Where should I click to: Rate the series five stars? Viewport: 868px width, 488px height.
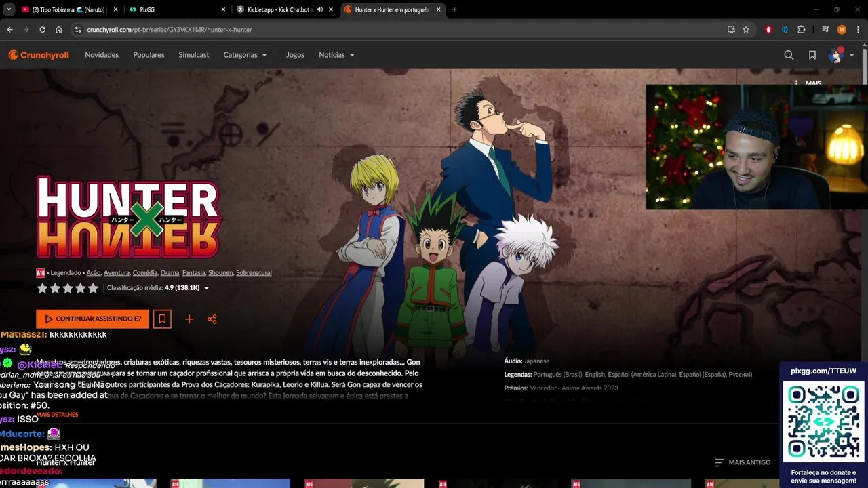click(93, 288)
